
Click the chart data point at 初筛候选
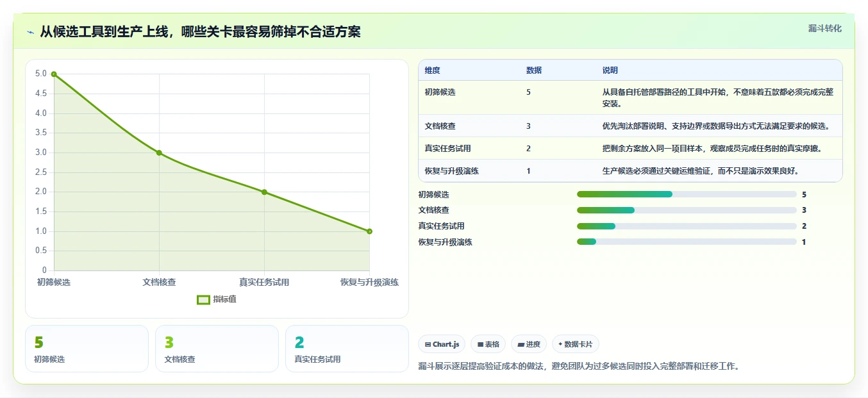[54, 74]
